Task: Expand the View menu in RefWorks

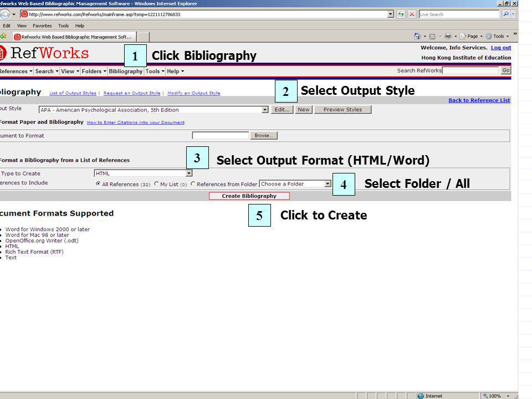Action: (x=70, y=71)
